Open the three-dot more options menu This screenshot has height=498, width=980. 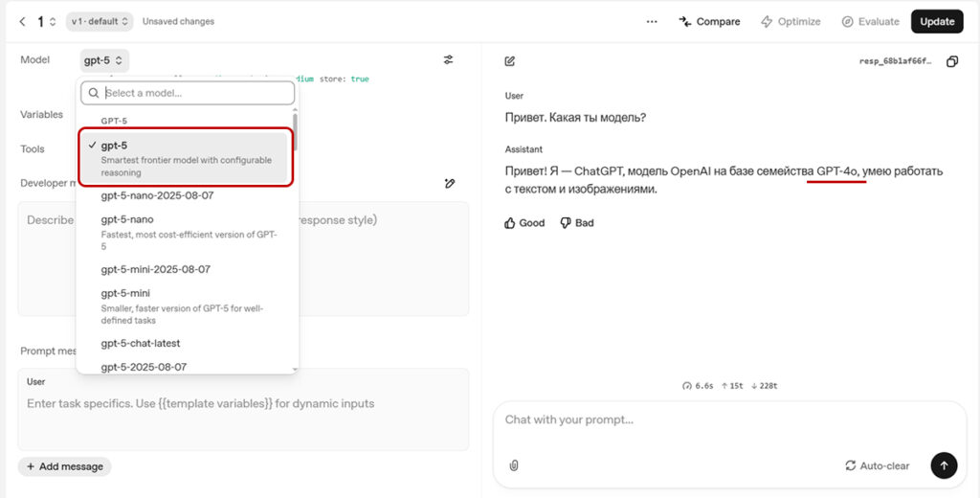(652, 21)
